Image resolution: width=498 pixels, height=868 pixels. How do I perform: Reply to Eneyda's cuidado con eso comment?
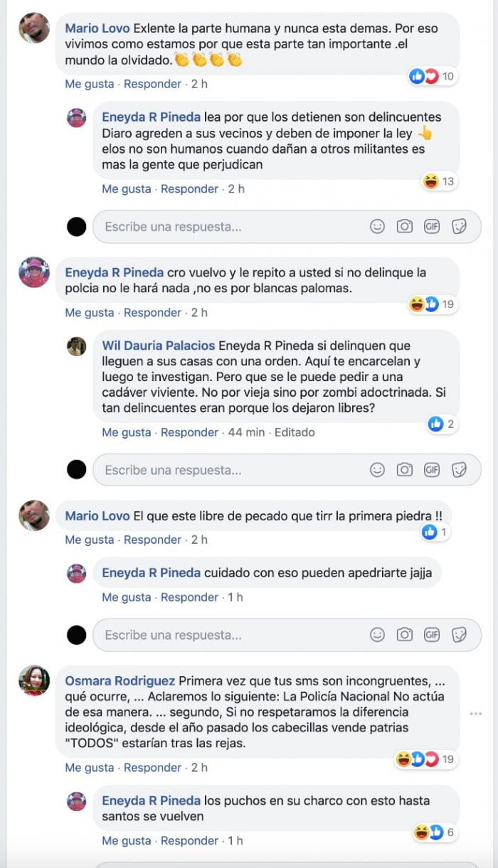(x=189, y=597)
